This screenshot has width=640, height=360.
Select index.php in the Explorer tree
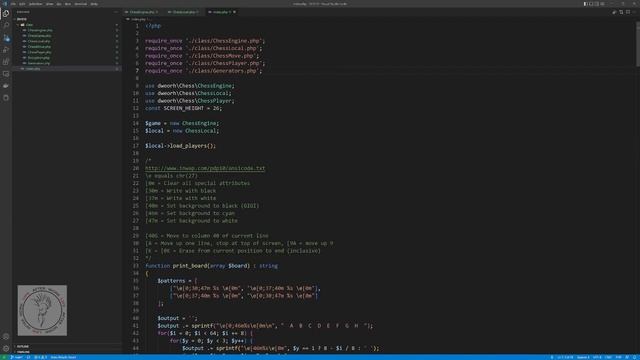33,69
